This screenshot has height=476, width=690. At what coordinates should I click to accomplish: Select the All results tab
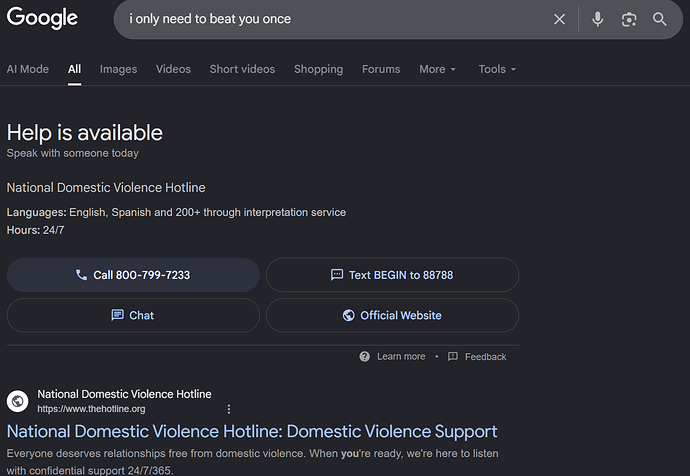click(x=74, y=70)
